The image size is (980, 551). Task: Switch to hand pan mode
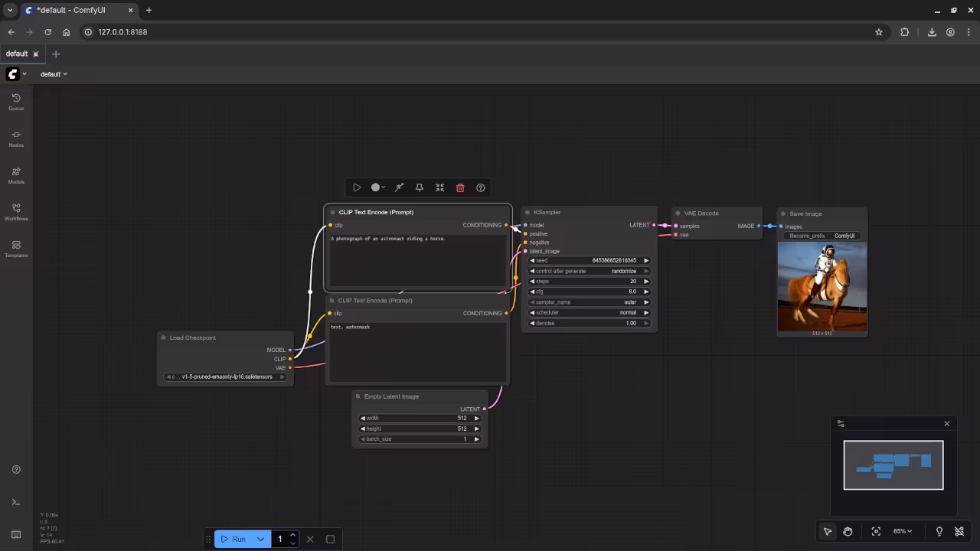coord(848,531)
